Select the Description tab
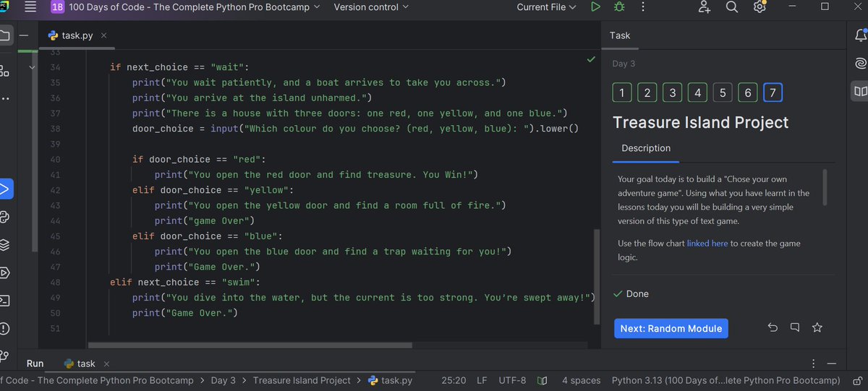The width and height of the screenshot is (868, 391). pyautogui.click(x=646, y=148)
